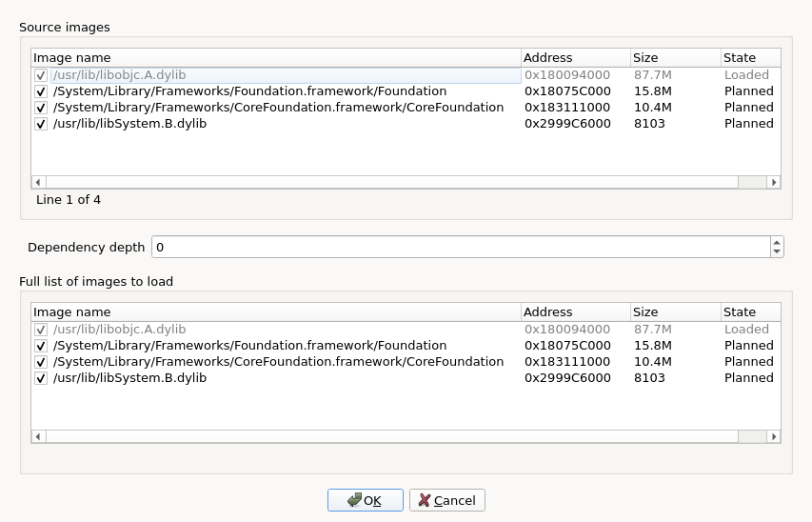Screen dimensions: 812x522
Task: Click address 0x183111000 in Full list
Action: pyautogui.click(x=567, y=362)
